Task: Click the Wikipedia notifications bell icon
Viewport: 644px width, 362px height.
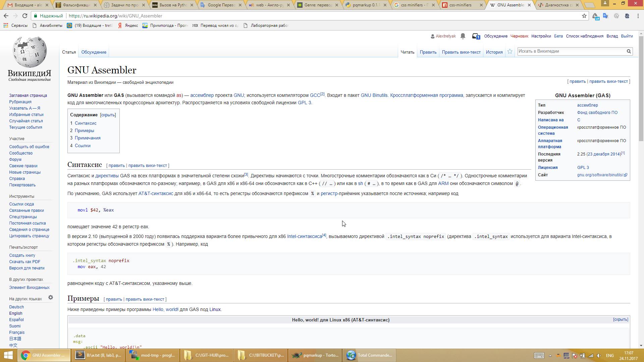Action: pyautogui.click(x=463, y=36)
